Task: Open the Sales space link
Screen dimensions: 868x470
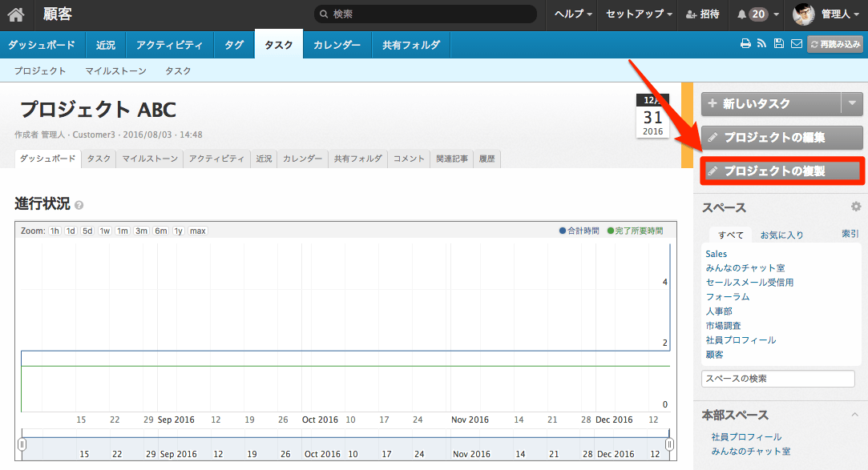Action: [x=716, y=254]
